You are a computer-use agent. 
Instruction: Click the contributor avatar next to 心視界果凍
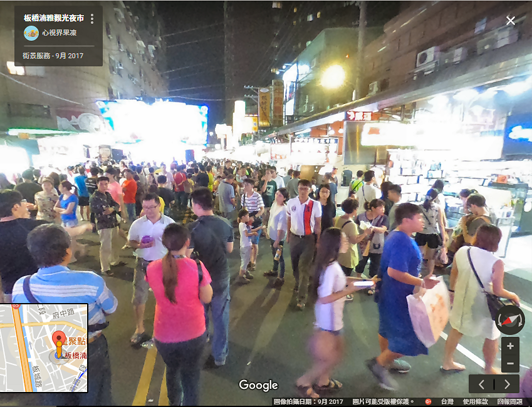31,33
